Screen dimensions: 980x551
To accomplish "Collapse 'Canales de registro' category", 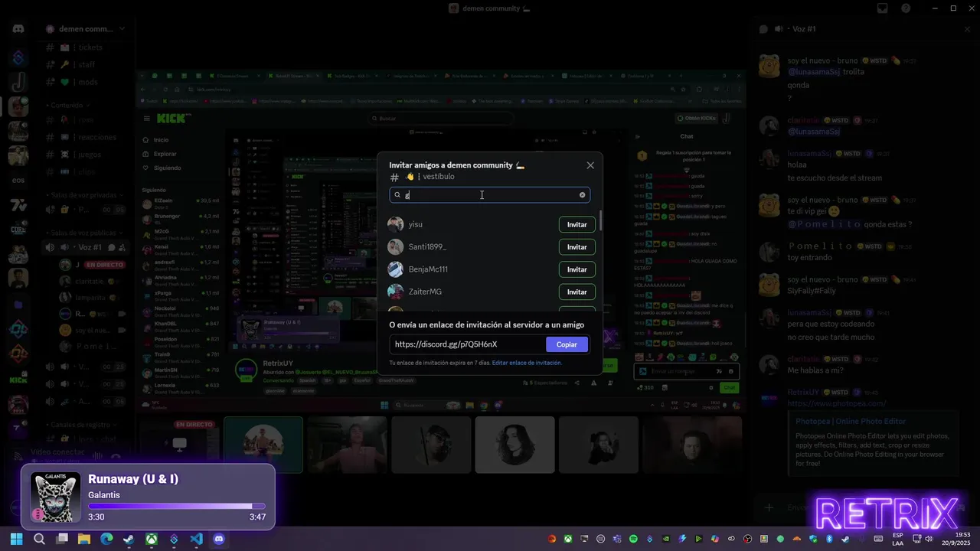I will (80, 424).
